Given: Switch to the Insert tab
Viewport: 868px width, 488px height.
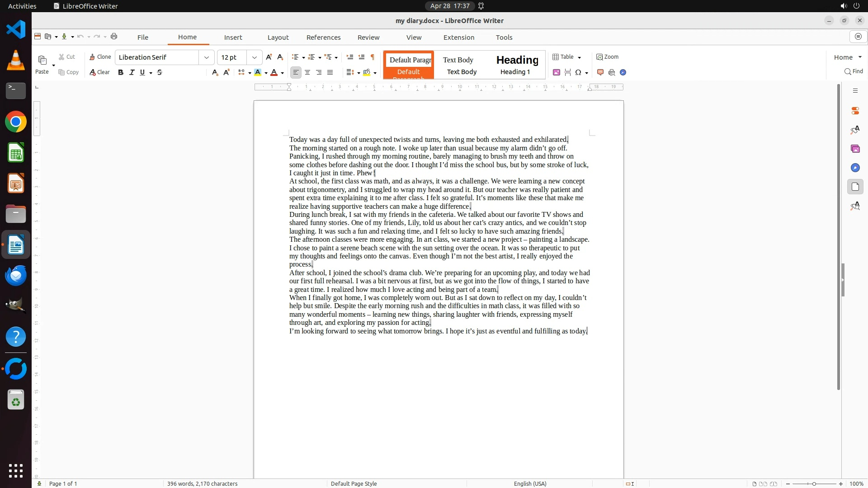Looking at the screenshot, I should click(233, 38).
